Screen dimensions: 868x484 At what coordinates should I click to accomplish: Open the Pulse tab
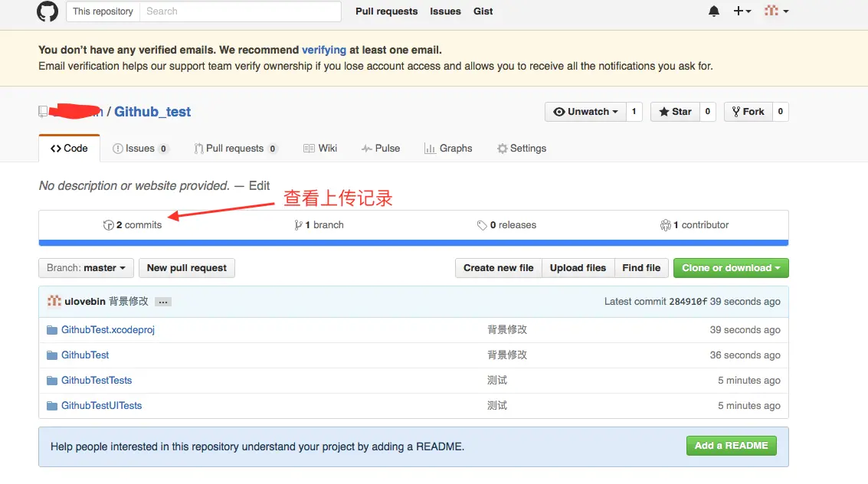[x=380, y=149]
